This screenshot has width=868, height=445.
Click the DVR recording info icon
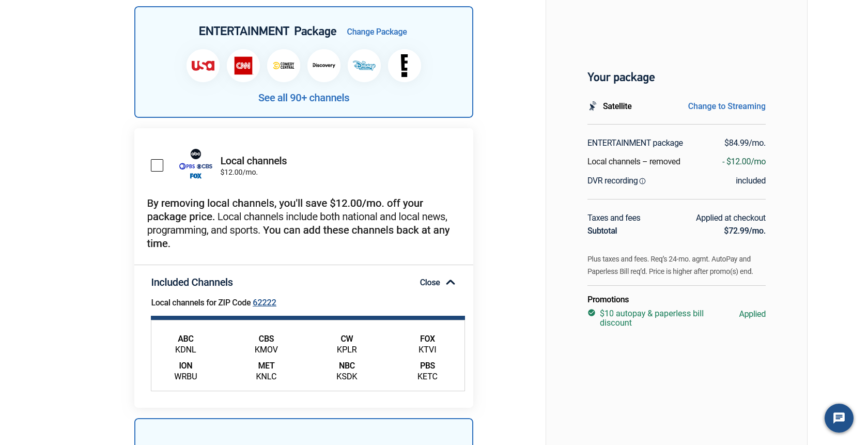(x=643, y=181)
